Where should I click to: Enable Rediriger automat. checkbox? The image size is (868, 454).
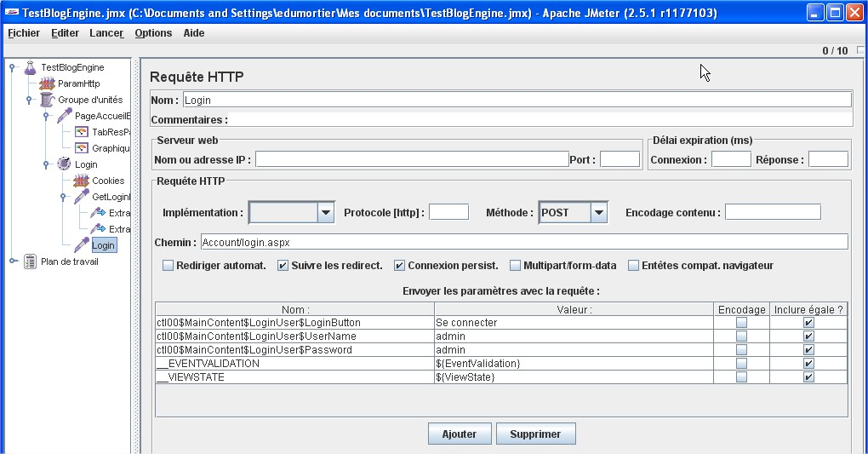point(168,266)
